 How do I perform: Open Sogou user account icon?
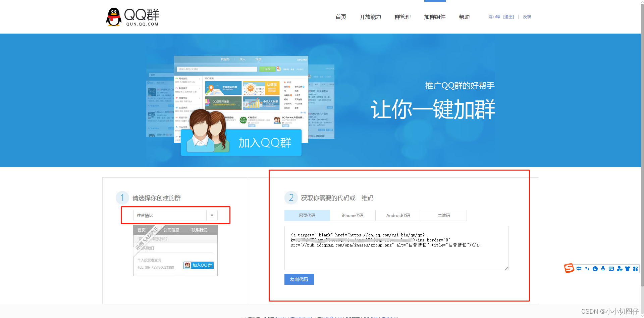tap(620, 269)
